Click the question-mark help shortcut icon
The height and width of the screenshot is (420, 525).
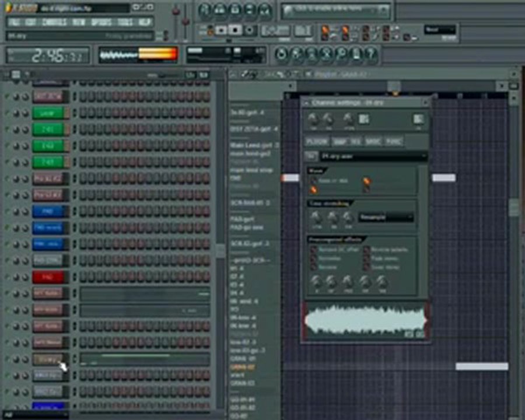(x=371, y=55)
